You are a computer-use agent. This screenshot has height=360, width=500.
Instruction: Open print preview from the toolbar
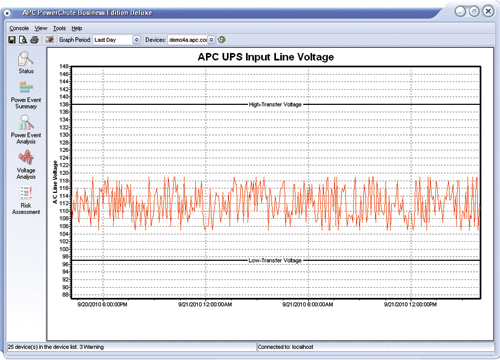[23, 40]
